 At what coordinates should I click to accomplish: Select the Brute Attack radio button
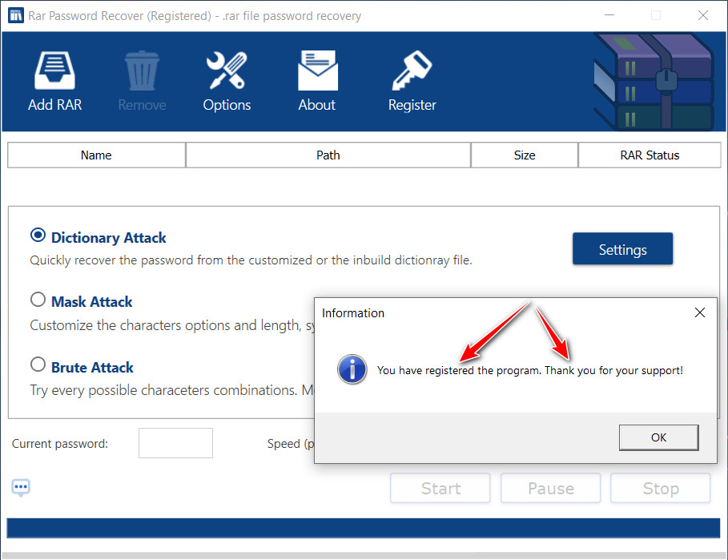(38, 365)
